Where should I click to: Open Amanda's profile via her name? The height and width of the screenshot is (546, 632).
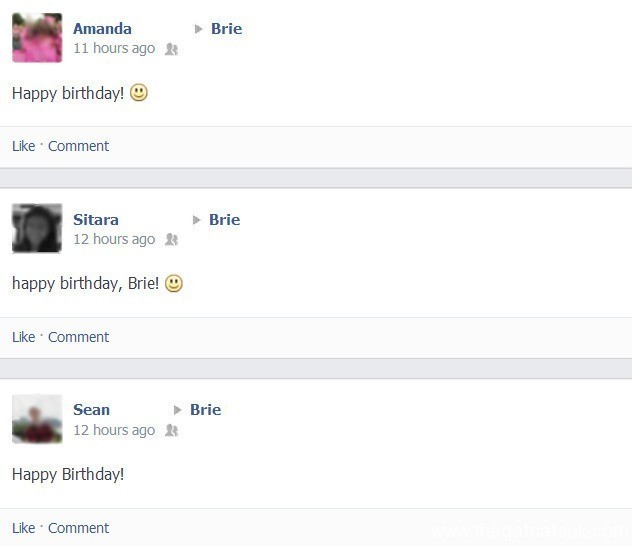click(x=102, y=28)
